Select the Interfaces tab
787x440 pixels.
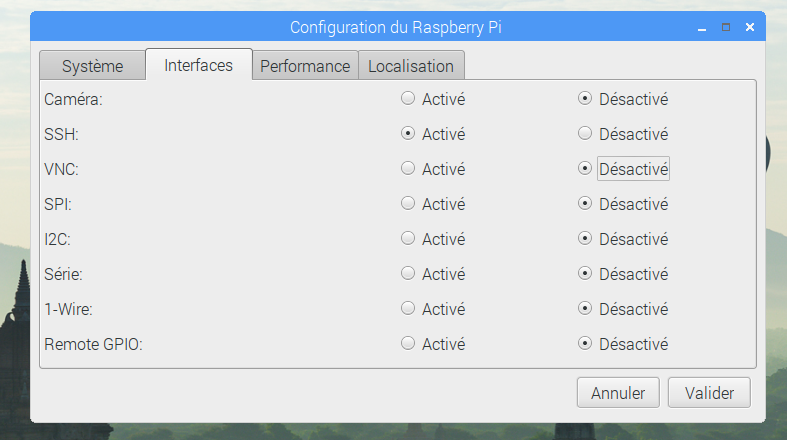[199, 65]
